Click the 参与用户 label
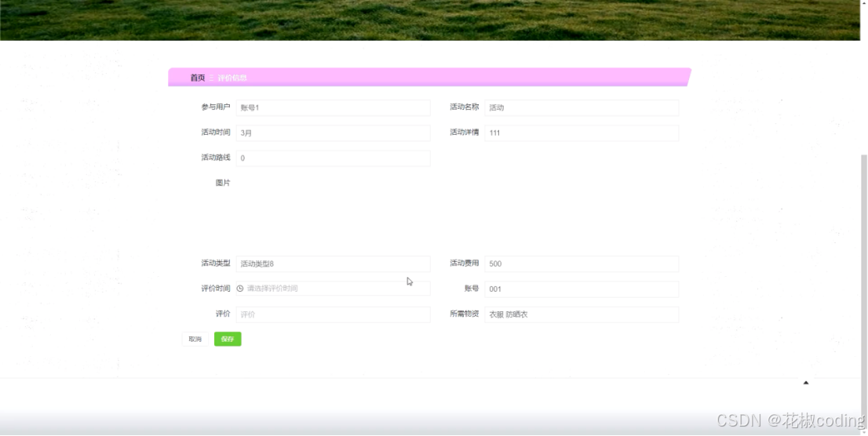The image size is (868, 436). coord(215,107)
